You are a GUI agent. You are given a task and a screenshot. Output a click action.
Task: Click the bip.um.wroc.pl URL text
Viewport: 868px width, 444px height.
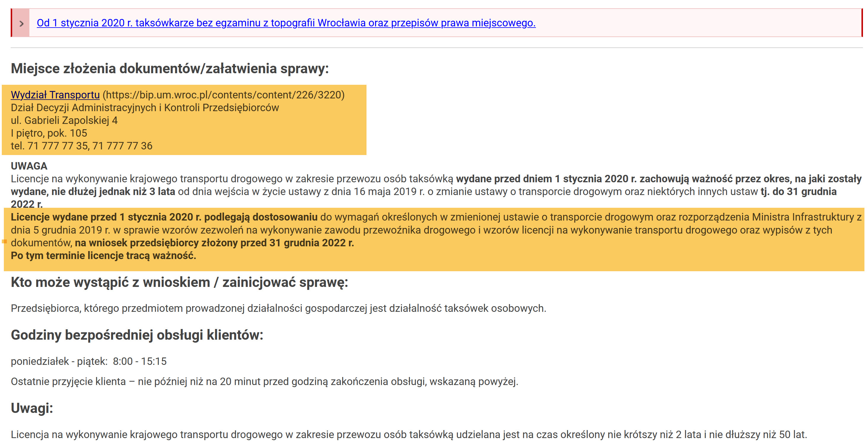[223, 95]
